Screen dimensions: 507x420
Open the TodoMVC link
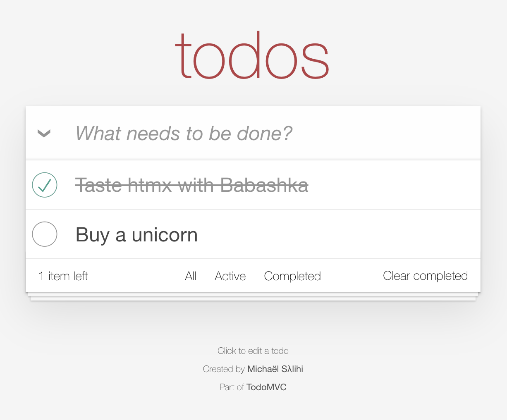pos(266,387)
